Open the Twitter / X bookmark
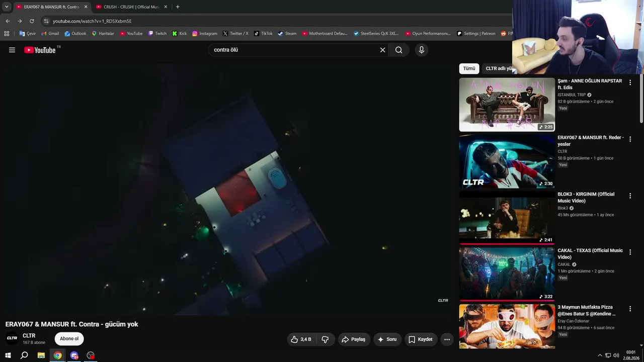Image resolution: width=644 pixels, height=362 pixels. (235, 34)
